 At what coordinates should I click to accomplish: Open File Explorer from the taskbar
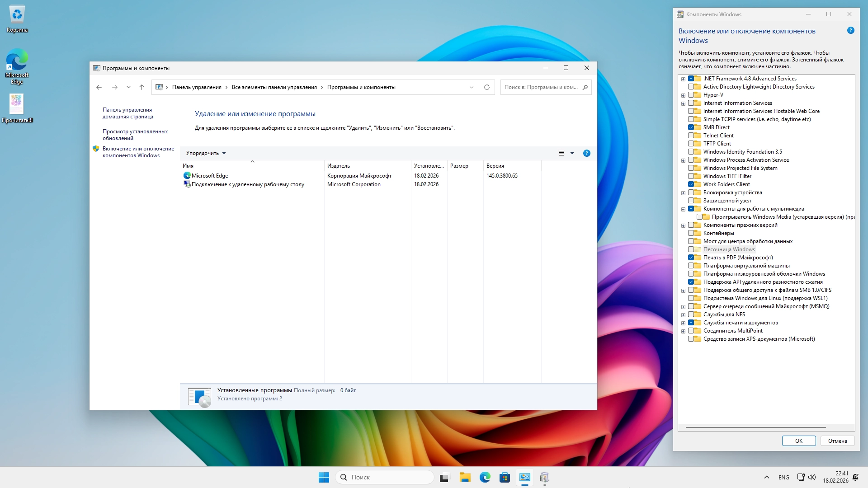pyautogui.click(x=465, y=477)
